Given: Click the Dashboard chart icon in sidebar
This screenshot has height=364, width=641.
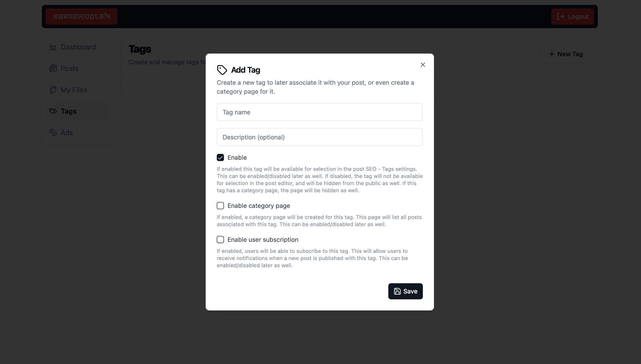Looking at the screenshot, I should pyautogui.click(x=53, y=47).
